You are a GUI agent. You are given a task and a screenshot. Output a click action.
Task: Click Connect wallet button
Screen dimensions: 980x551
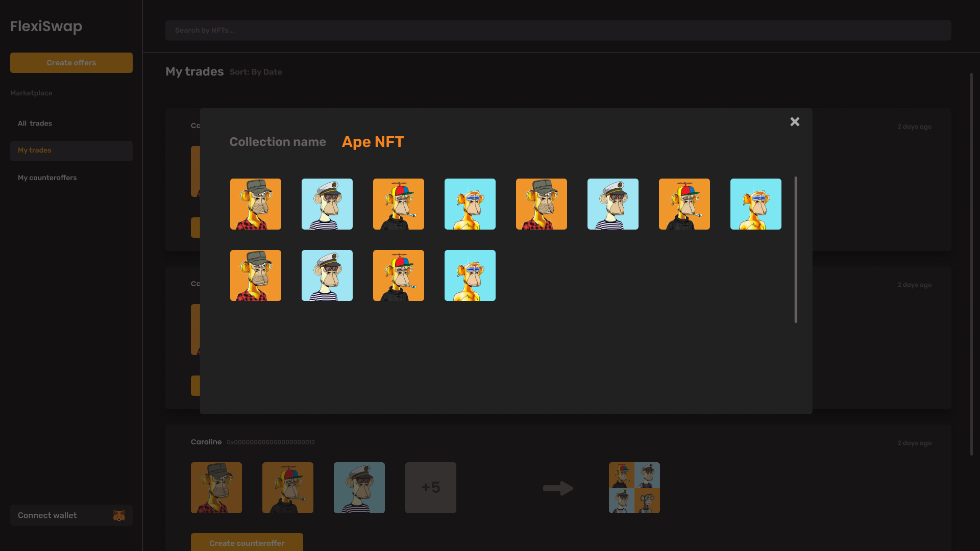71,515
